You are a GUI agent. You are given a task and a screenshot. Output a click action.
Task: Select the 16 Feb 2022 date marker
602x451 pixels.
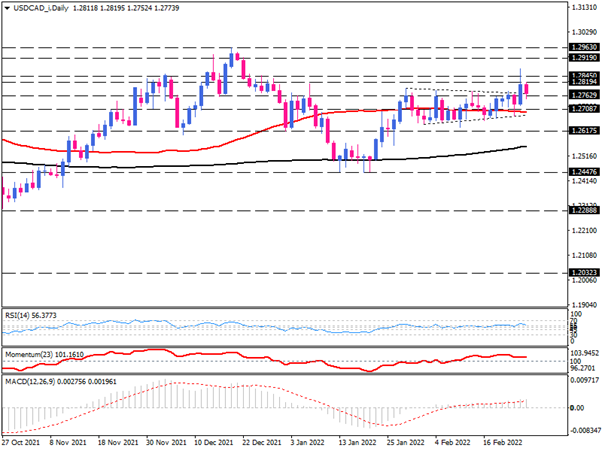(x=503, y=439)
